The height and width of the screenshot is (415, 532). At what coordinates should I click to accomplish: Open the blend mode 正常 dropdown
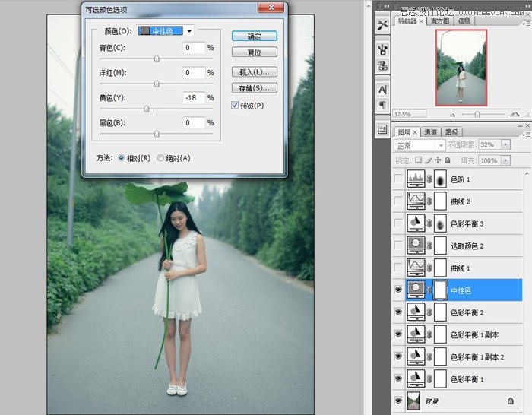[420, 146]
